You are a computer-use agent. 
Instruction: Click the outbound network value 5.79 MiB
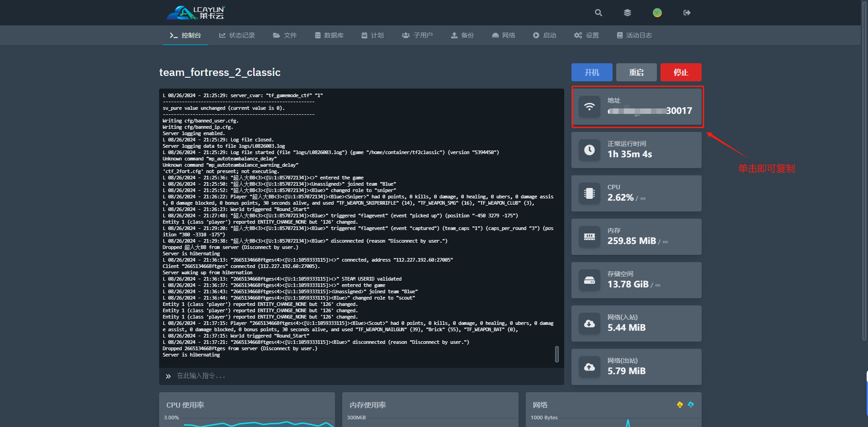tap(627, 371)
